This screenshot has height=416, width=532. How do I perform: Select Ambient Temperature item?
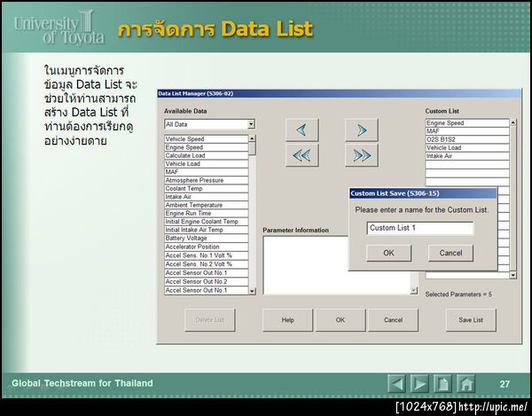(x=207, y=205)
